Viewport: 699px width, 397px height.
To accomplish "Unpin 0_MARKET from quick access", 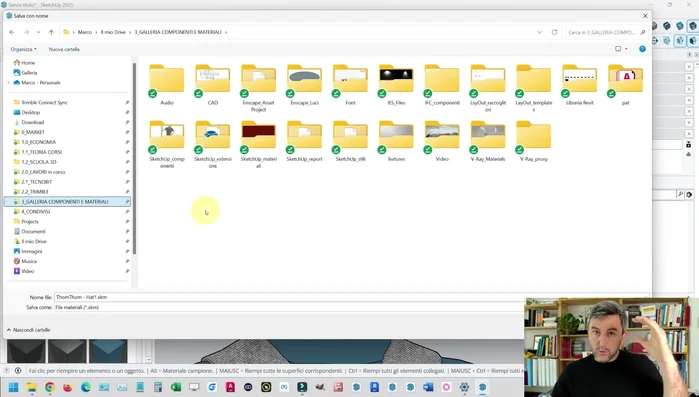I will [x=127, y=132].
